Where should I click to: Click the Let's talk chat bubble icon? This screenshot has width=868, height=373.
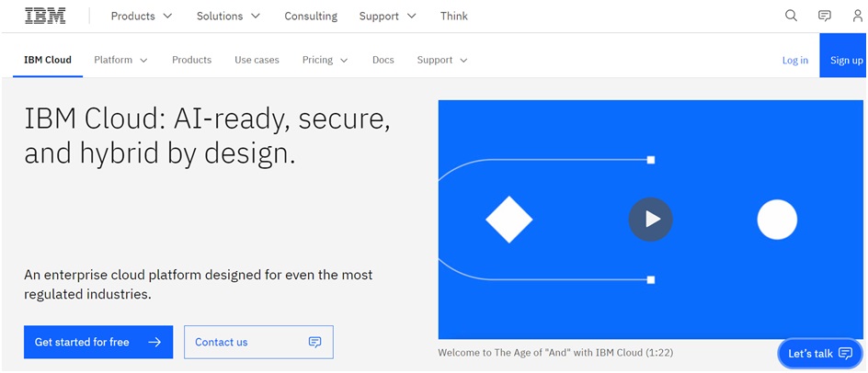(845, 354)
